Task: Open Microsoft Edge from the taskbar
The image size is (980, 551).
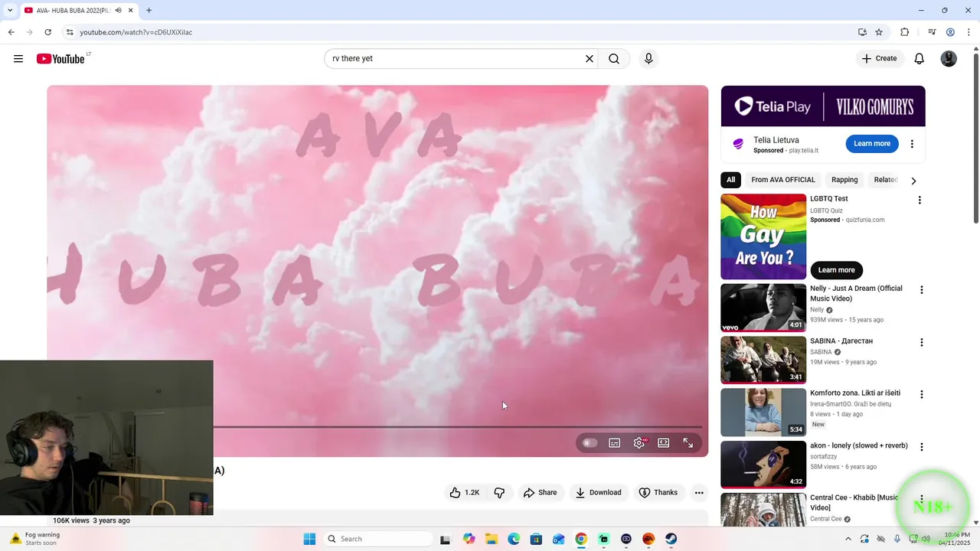Action: 514,539
